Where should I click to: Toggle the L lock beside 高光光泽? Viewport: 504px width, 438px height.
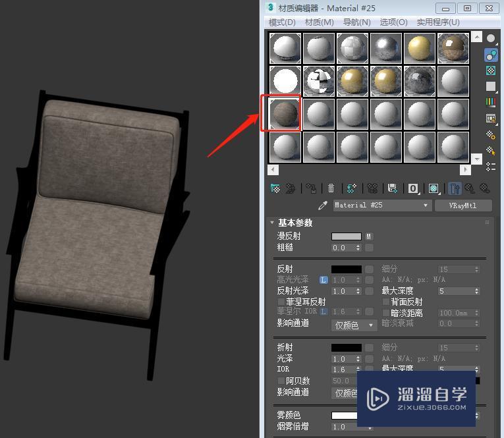coord(323,280)
